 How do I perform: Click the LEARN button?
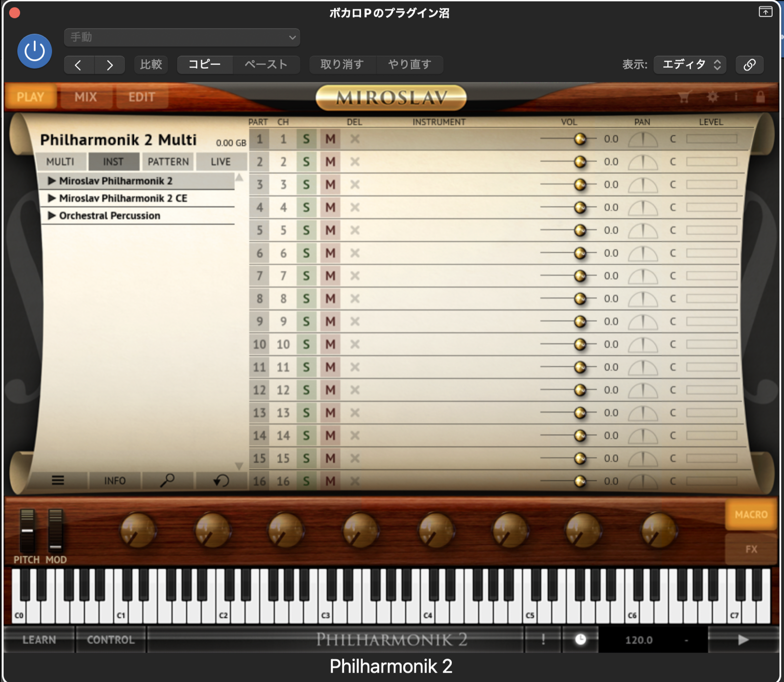(x=39, y=640)
